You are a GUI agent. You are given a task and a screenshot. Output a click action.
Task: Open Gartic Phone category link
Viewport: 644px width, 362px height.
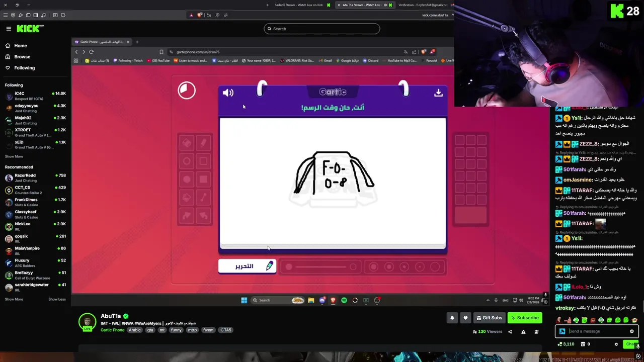tap(112, 330)
